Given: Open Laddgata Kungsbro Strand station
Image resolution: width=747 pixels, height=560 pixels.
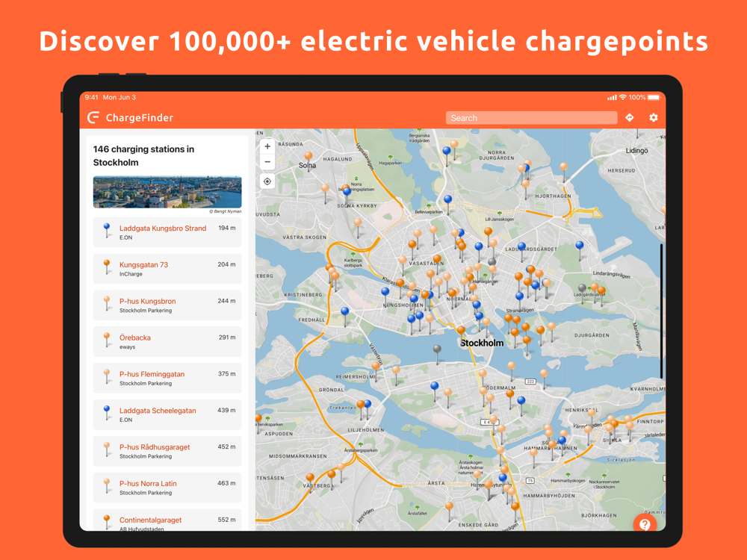Looking at the screenshot, I should pos(167,232).
